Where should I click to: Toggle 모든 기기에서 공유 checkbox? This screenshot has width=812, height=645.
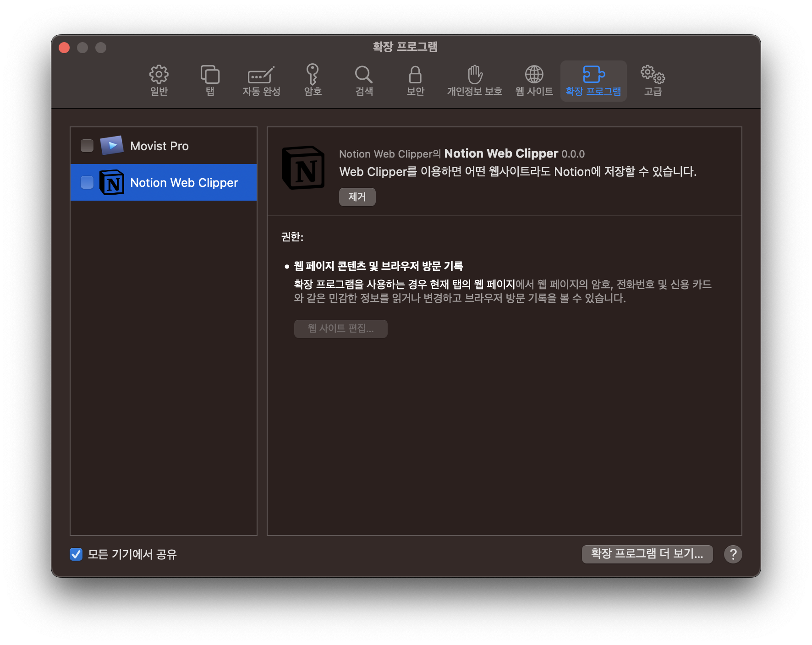(x=76, y=554)
